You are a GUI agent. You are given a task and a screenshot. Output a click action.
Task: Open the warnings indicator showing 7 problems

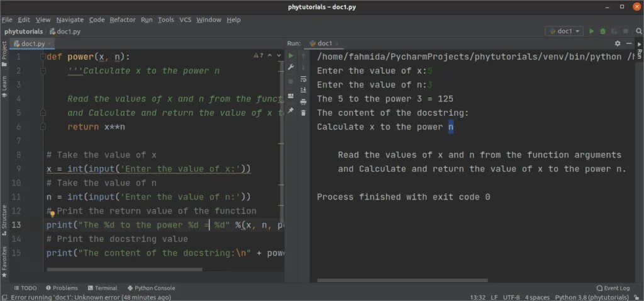258,55
